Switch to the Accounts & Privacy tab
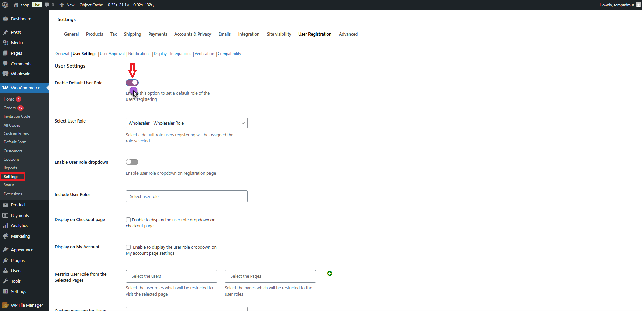Screen dimensions: 644x311 193,34
